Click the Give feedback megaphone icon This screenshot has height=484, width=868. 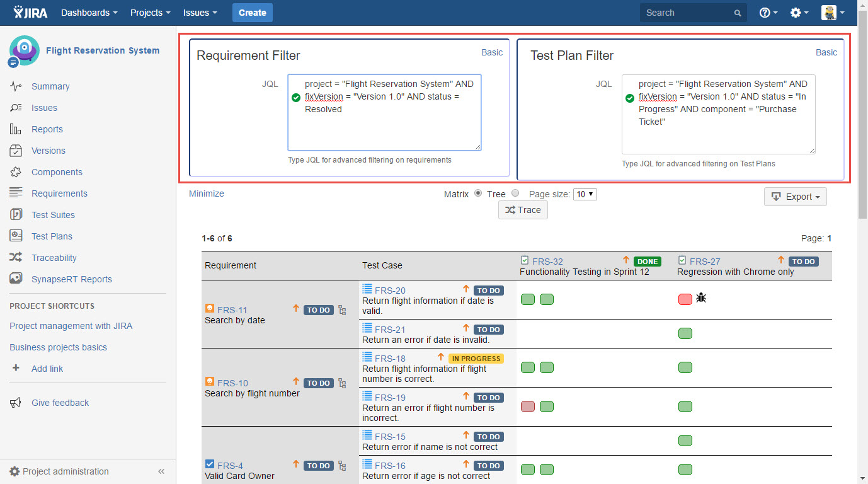coord(16,403)
